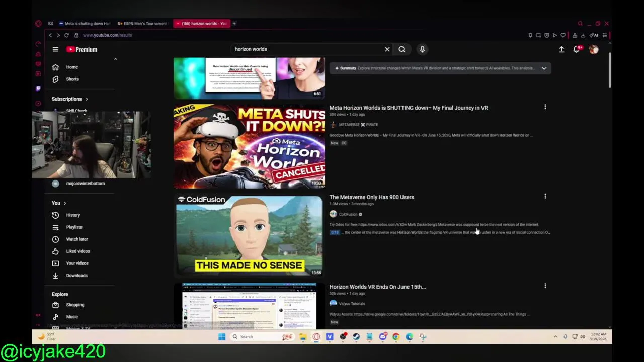This screenshot has height=362, width=644.
Task: Open the weather widget showing 55°F
Action: point(46,337)
